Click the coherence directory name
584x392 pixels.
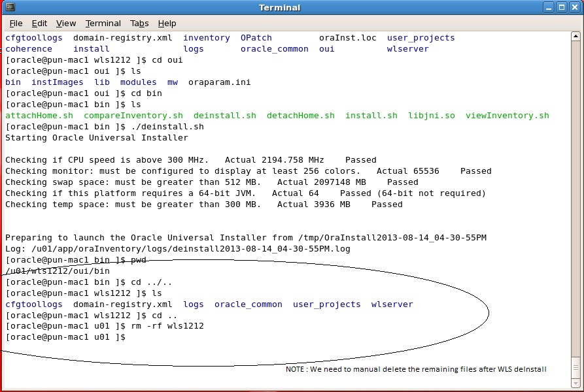tap(29, 49)
